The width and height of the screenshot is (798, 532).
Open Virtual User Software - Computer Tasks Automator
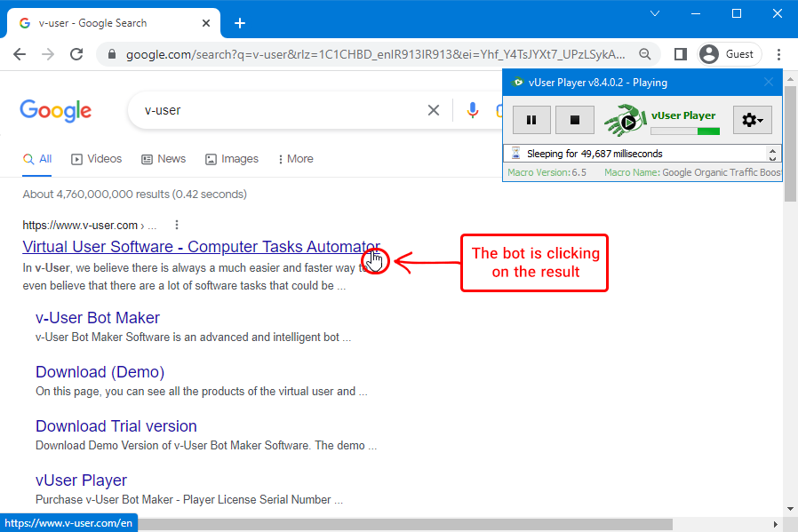coord(201,247)
